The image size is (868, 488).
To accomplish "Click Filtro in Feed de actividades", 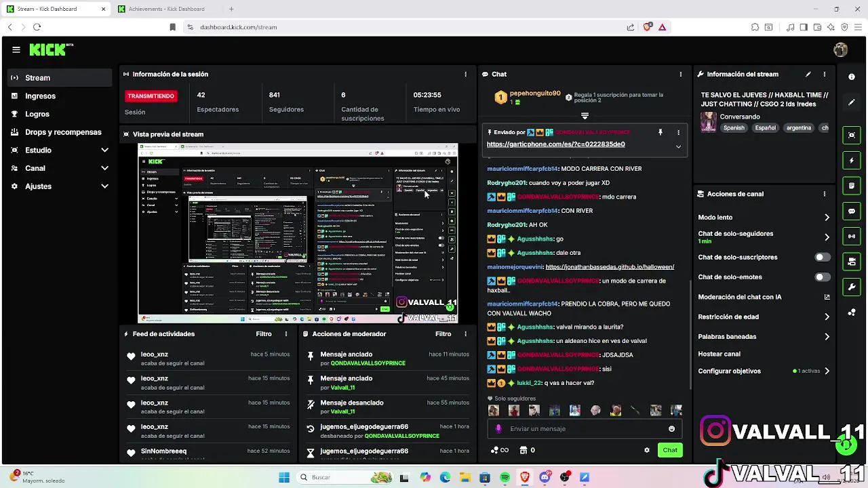I will [264, 333].
